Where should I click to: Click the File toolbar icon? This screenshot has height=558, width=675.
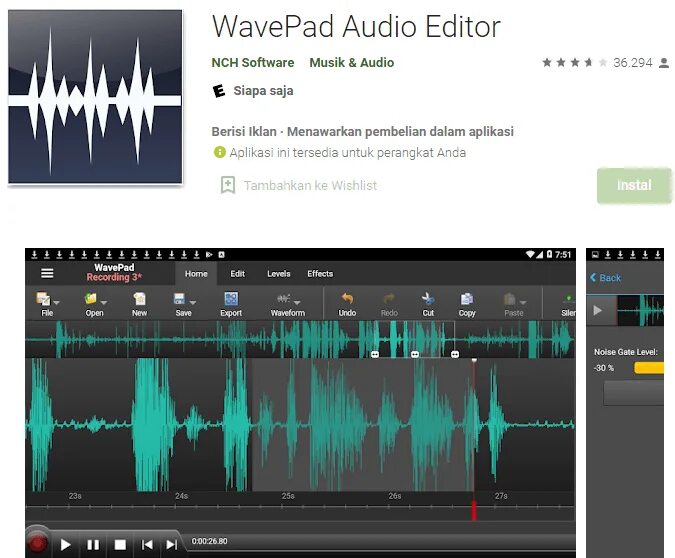pyautogui.click(x=43, y=299)
